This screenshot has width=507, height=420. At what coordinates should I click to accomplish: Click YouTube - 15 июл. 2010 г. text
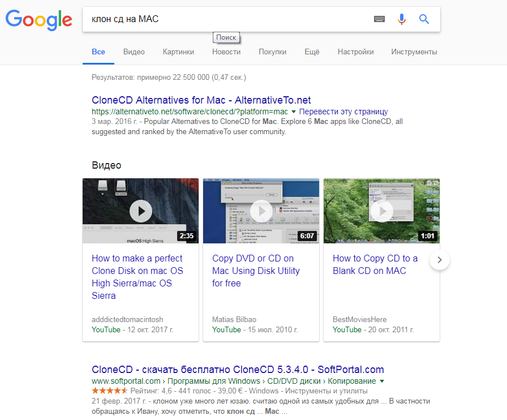[255, 330]
